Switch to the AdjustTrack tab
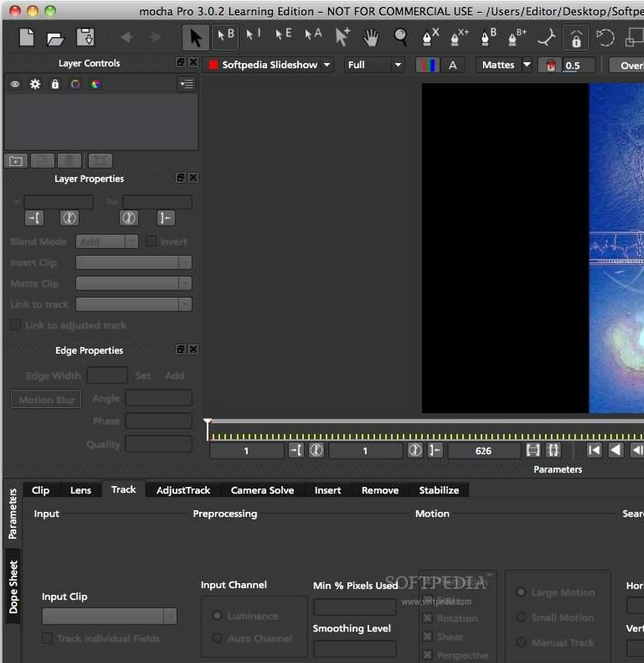 pyautogui.click(x=183, y=490)
